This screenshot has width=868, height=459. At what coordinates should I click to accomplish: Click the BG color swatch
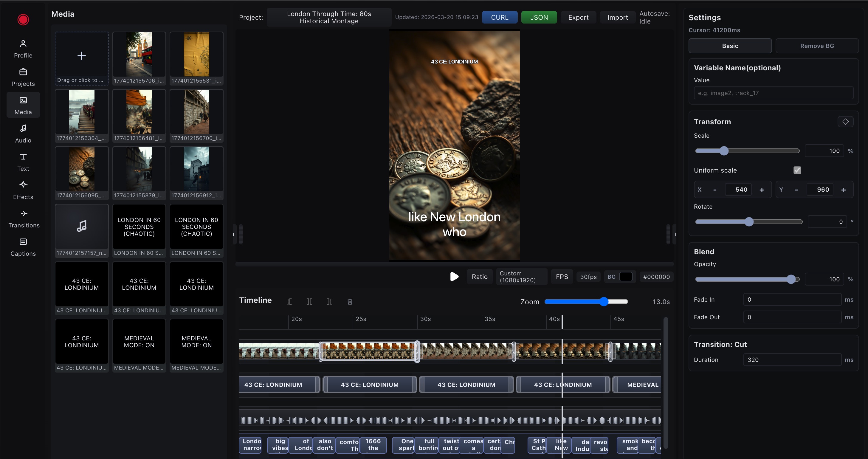626,276
